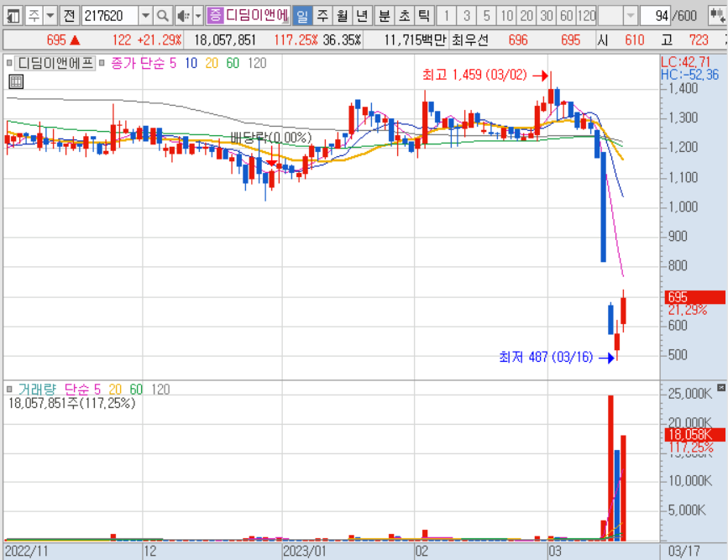Close the volume panel with X icon

coord(721,387)
